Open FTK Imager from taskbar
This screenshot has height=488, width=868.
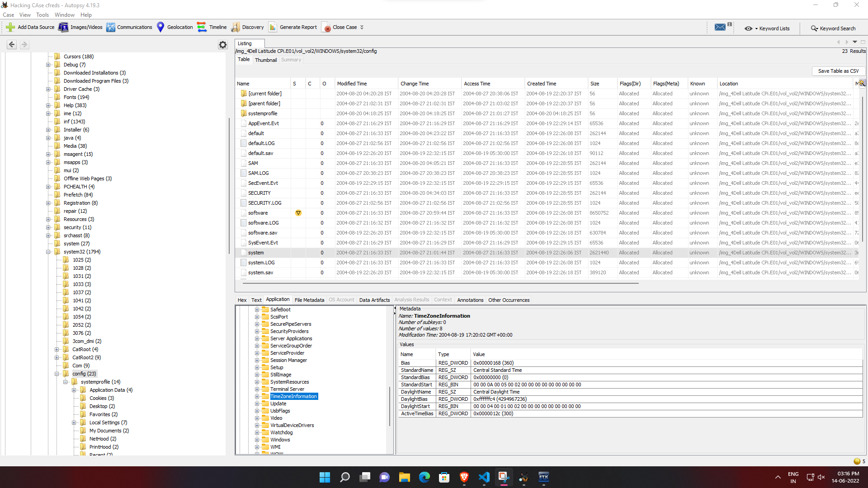pos(543,477)
